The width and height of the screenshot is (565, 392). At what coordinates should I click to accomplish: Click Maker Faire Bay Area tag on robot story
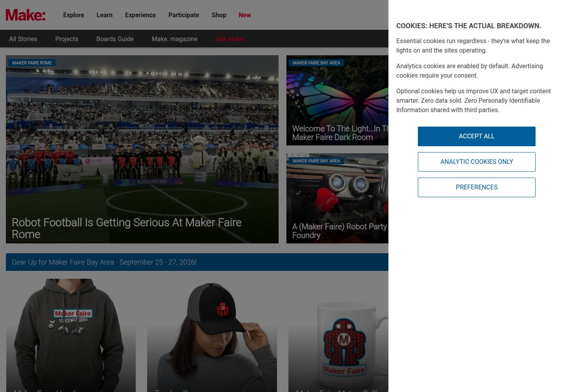point(316,161)
